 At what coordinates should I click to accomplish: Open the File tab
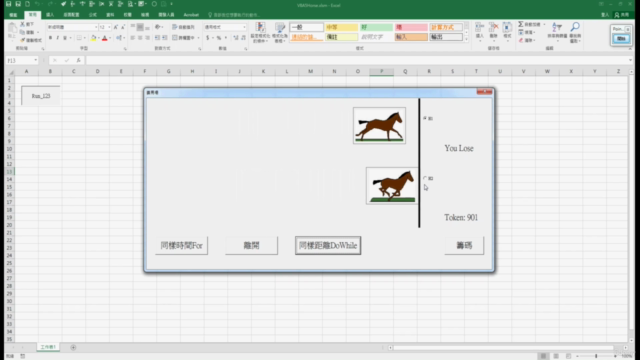coord(13,15)
